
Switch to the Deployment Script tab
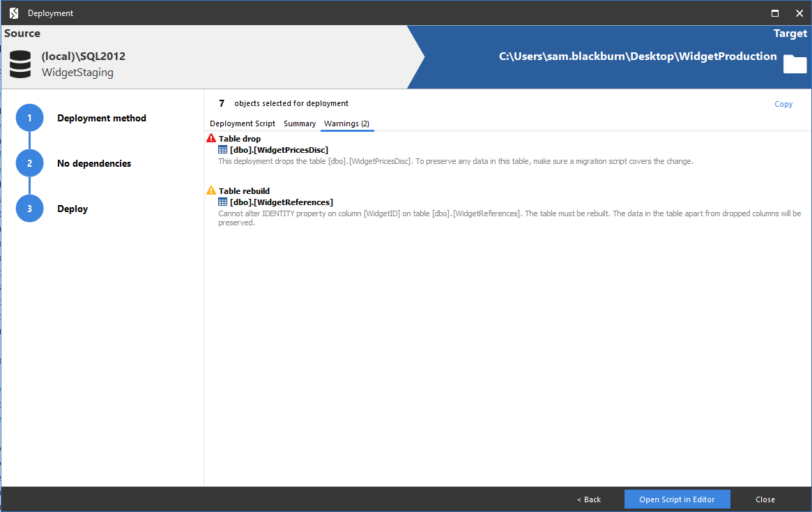[242, 123]
